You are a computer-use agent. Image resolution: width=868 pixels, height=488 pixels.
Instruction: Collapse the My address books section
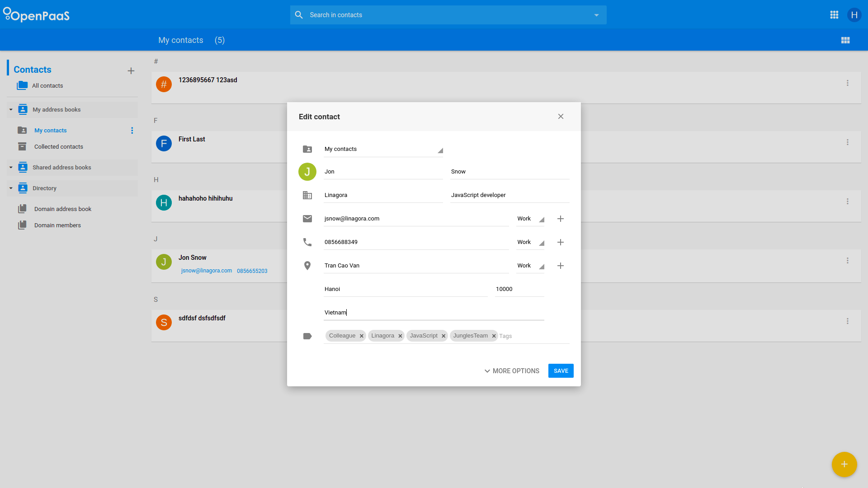(x=11, y=109)
